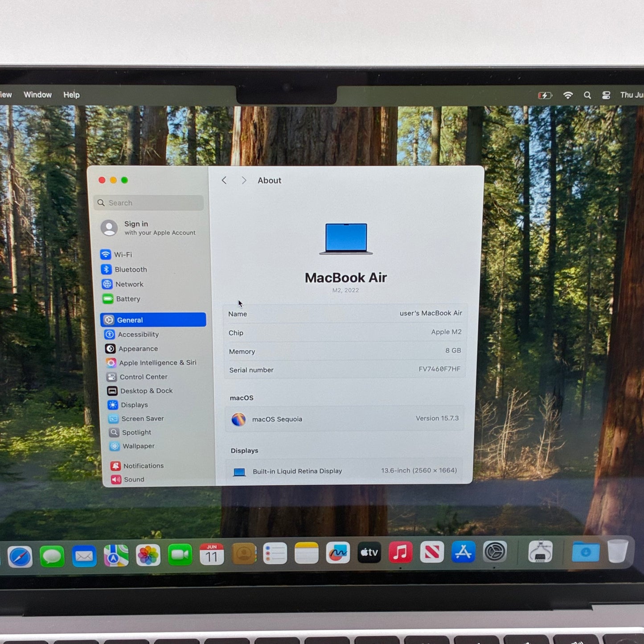Launch Freeform from the Dock

[338, 553]
